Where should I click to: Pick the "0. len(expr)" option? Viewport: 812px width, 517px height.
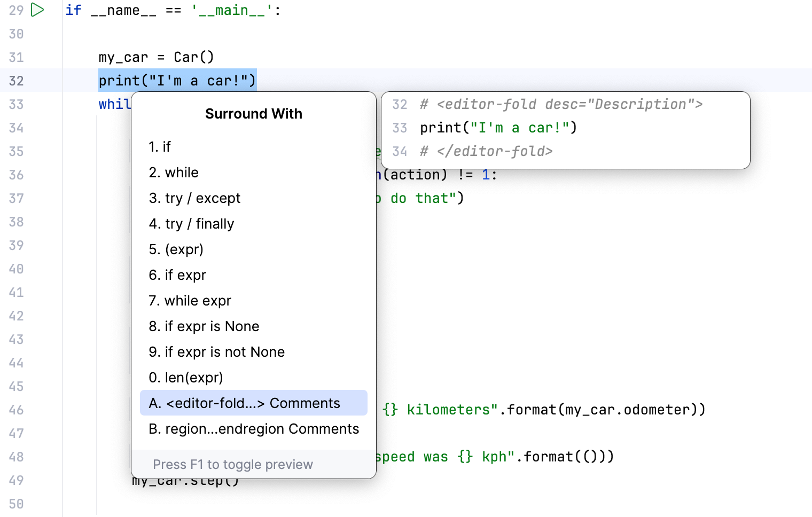(x=186, y=378)
